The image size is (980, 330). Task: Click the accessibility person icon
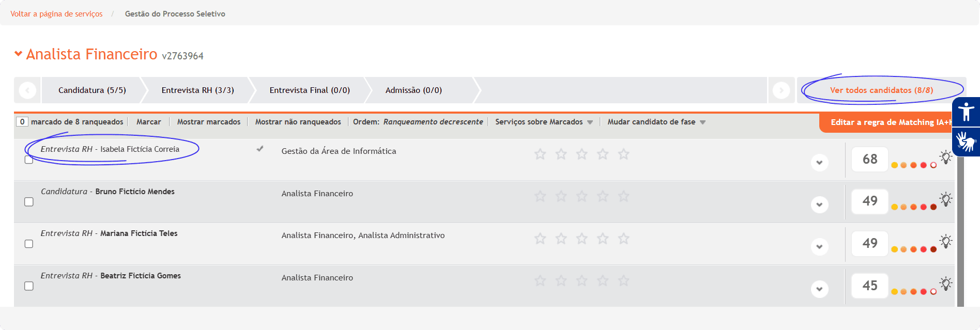click(966, 111)
